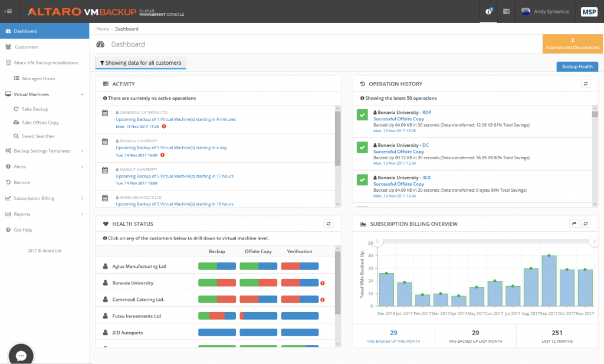Screen dimensions: 604x364
Task: Open Upcoming Backup of 3 Virtual Machine(s) link
Action: pos(175,204)
